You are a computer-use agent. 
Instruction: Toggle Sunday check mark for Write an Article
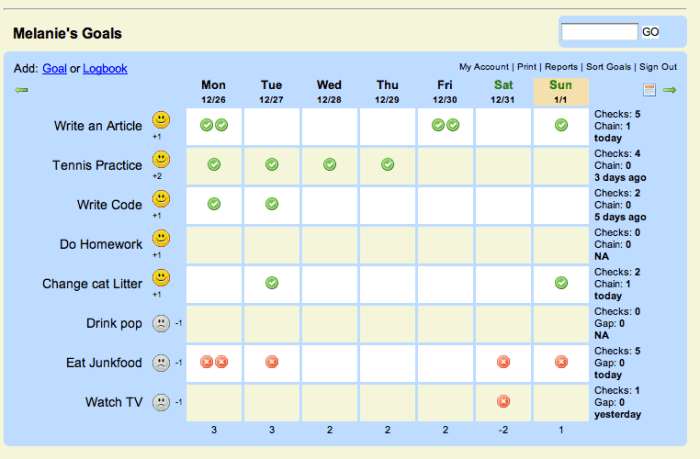click(561, 125)
